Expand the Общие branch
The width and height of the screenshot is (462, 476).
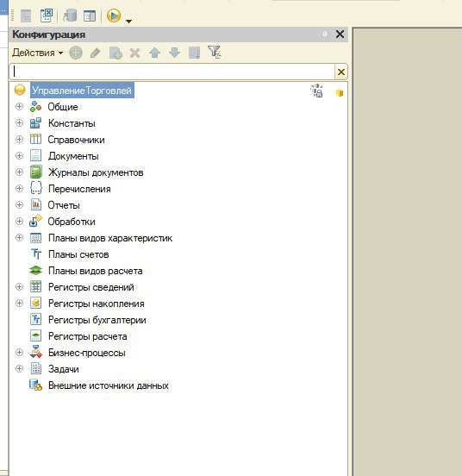click(x=19, y=107)
